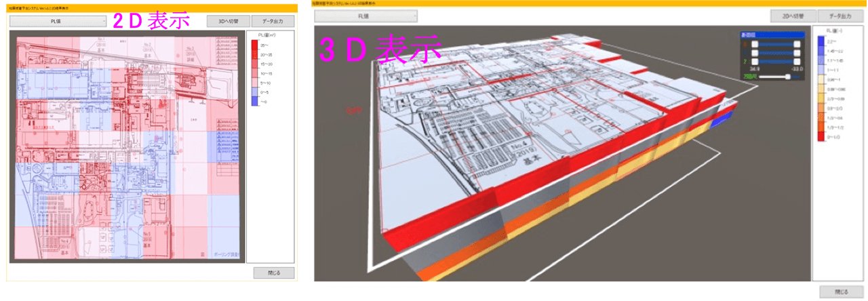Select the 35~ red swatch in PL legend

tap(256, 45)
